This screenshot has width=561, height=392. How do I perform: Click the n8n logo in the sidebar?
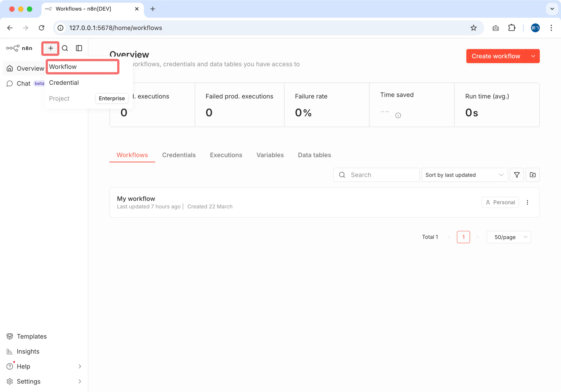coord(19,48)
